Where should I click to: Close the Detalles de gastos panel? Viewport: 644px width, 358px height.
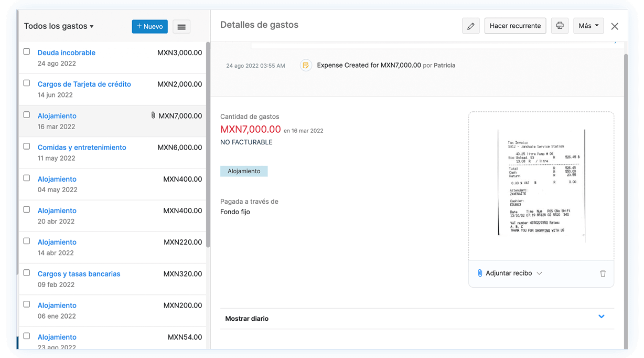[x=615, y=26]
